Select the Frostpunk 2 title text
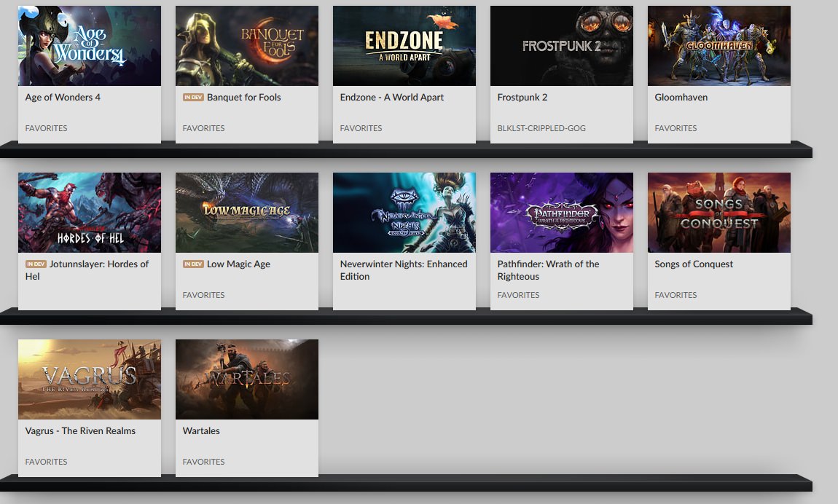 [x=522, y=97]
